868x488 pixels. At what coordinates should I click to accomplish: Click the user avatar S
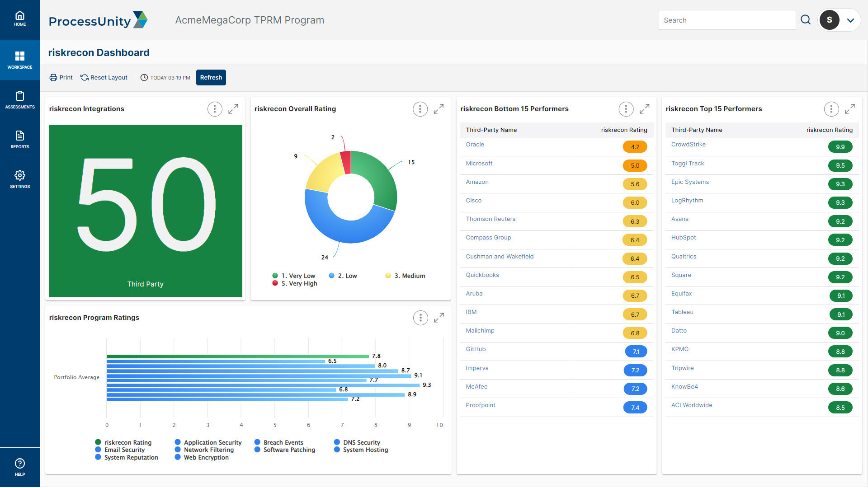[829, 20]
